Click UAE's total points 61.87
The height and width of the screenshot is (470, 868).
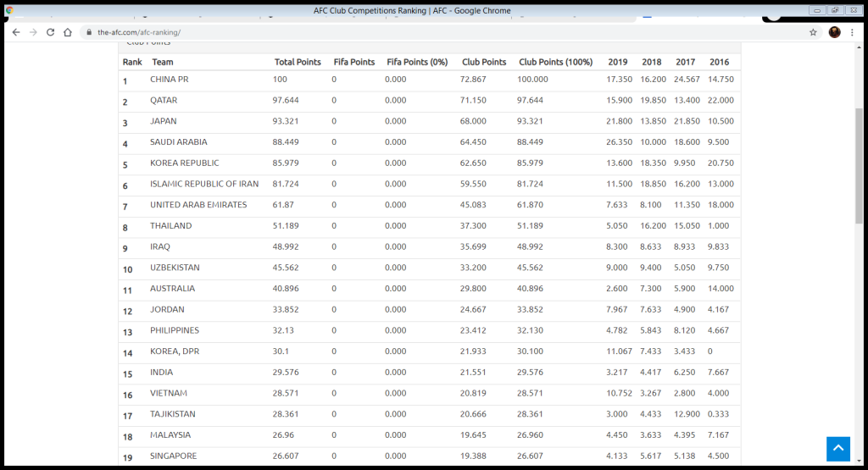coord(283,205)
